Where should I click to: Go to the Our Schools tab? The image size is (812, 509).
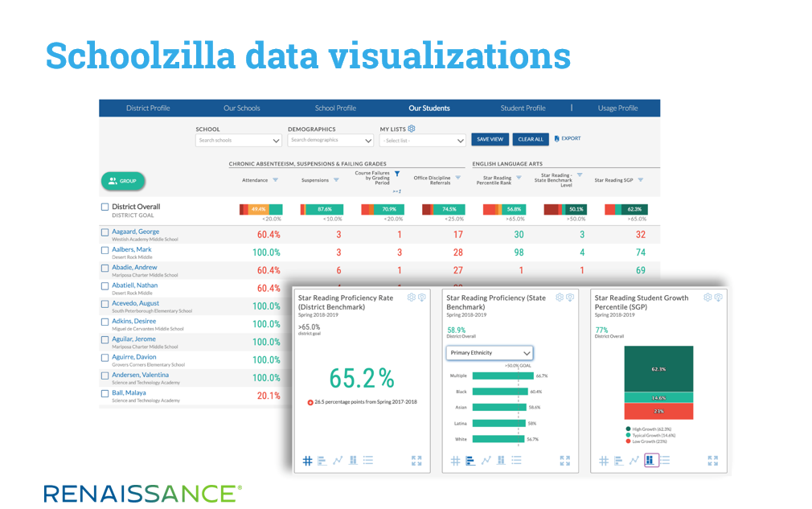[x=242, y=109]
